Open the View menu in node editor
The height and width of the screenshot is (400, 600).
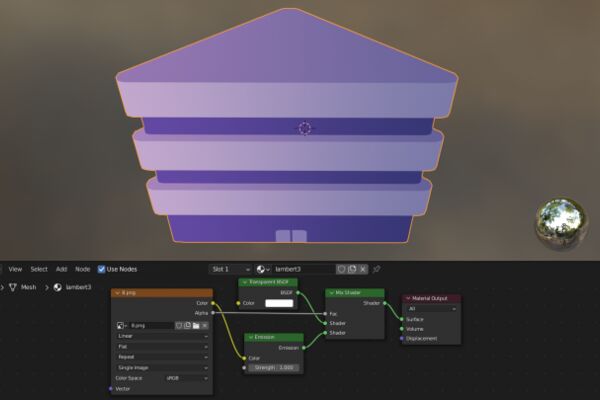point(15,269)
